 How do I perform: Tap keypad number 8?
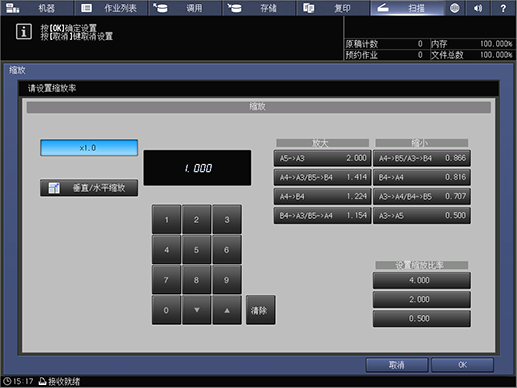[196, 280]
